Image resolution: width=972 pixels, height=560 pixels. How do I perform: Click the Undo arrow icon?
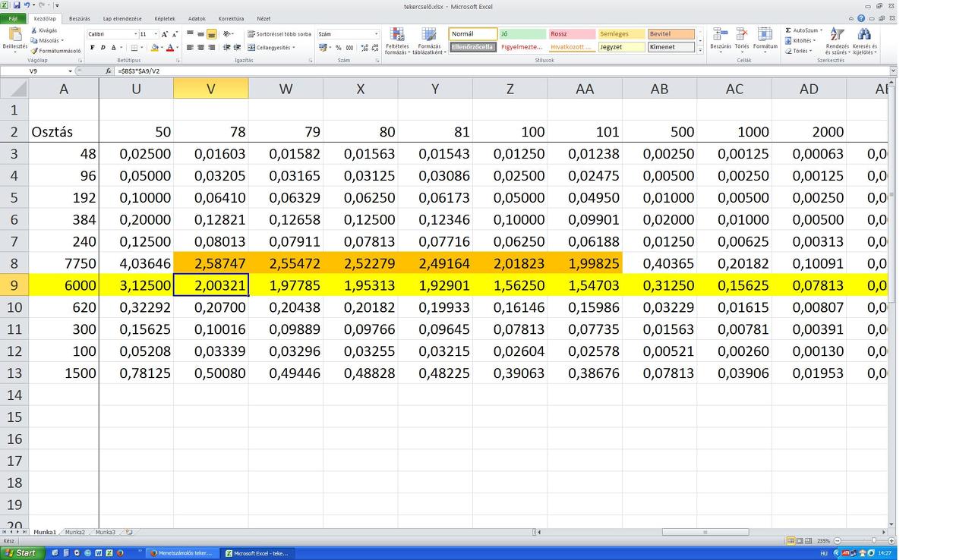pos(27,5)
